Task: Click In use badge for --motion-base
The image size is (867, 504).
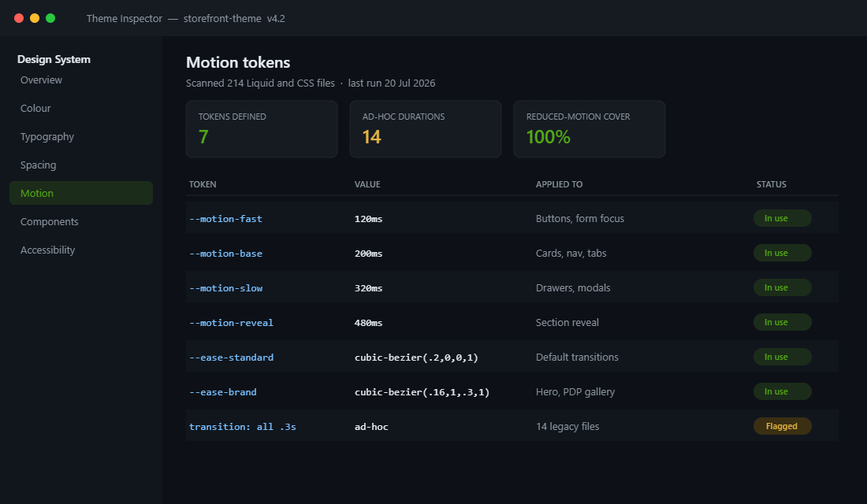Action: pyautogui.click(x=783, y=253)
